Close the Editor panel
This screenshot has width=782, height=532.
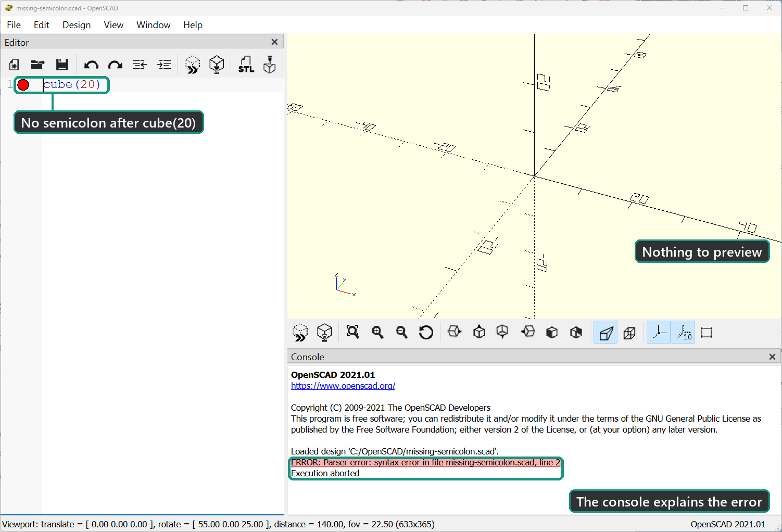pos(274,42)
